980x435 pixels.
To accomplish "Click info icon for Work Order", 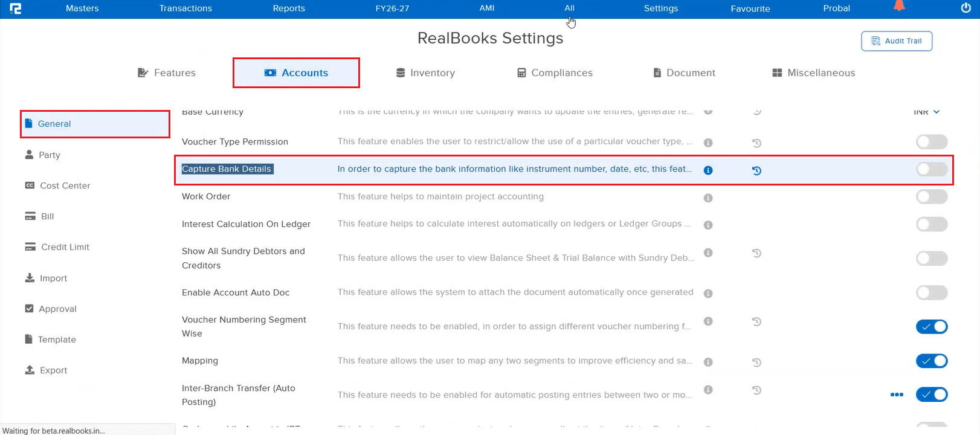I will [708, 198].
